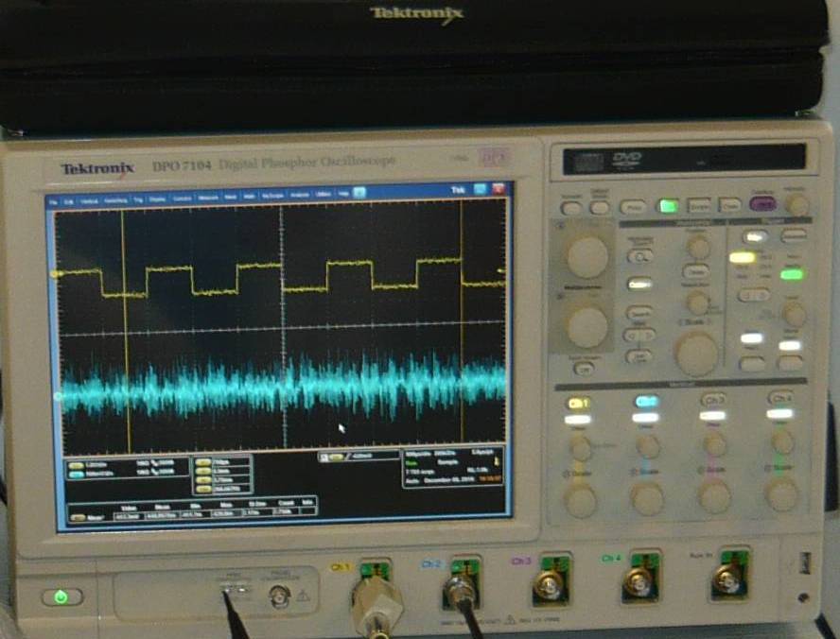Open the Trig menu

(138, 199)
